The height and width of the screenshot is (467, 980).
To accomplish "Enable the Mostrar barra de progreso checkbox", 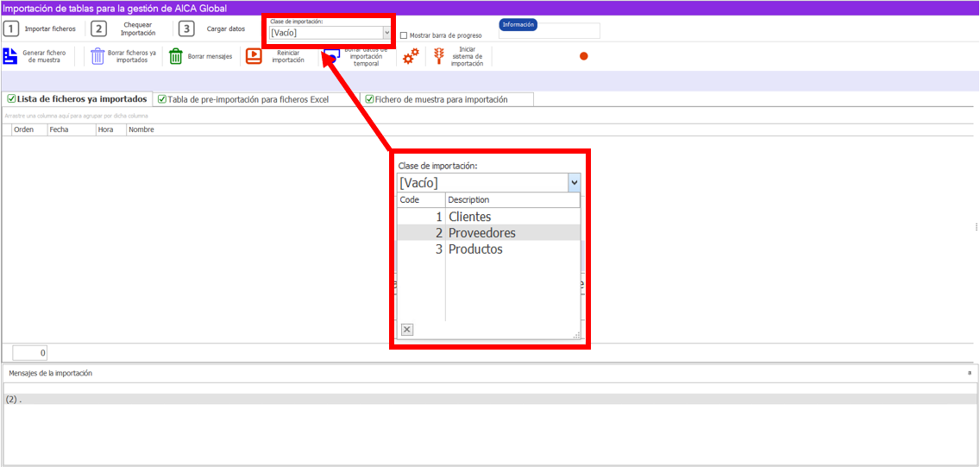I will tap(405, 36).
